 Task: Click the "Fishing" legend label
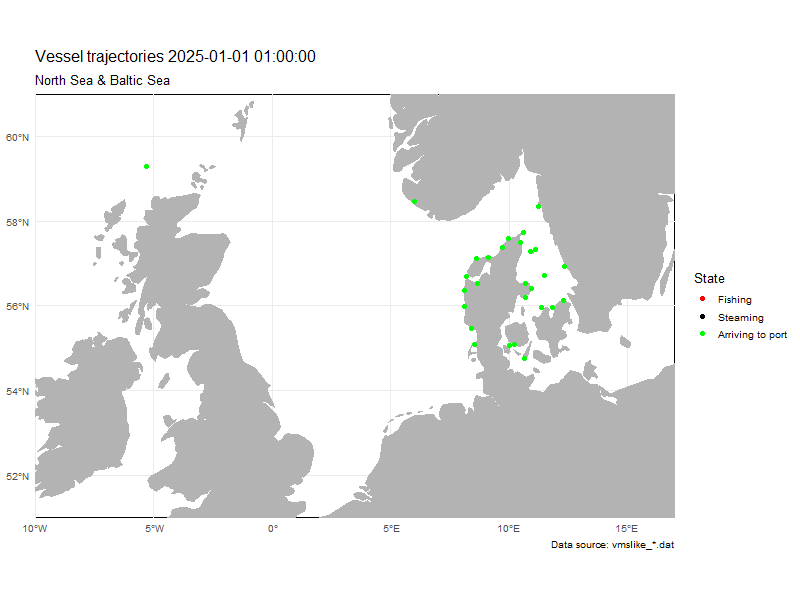(734, 299)
